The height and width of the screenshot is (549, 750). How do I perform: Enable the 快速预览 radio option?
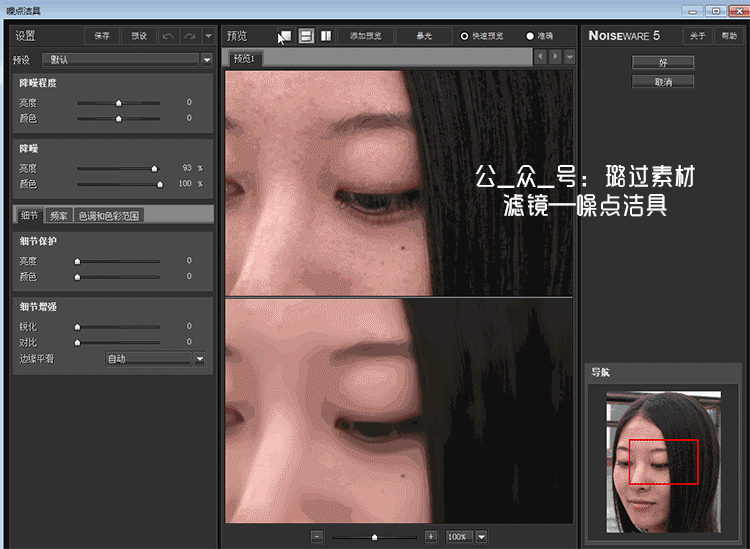(464, 36)
